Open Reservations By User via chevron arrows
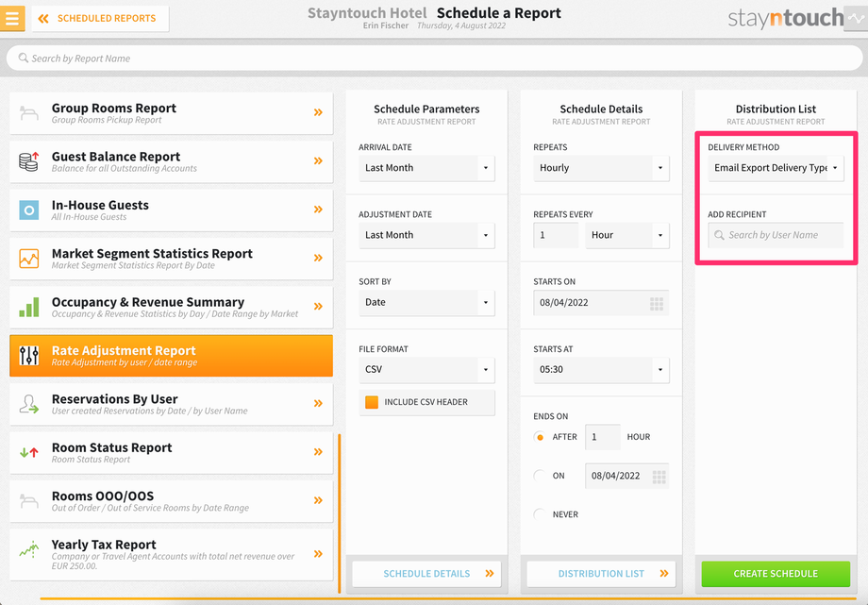 tap(318, 403)
